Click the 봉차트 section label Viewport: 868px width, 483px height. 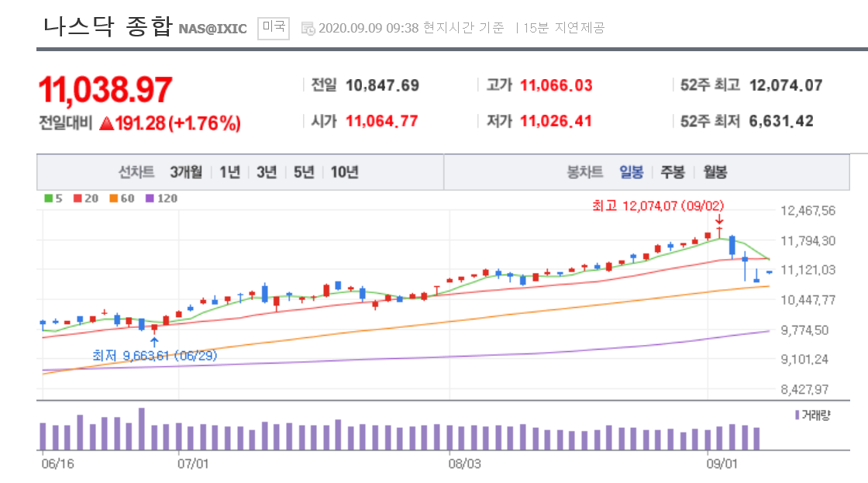pos(584,172)
